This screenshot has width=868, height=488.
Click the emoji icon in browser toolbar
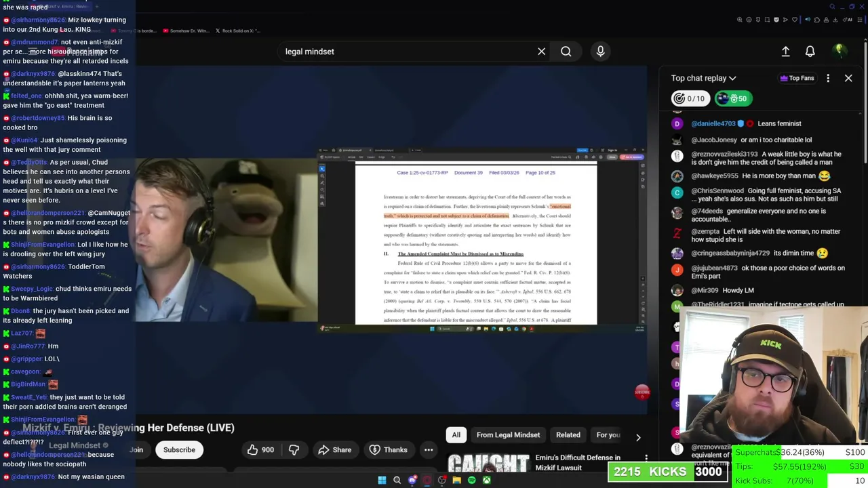point(749,20)
